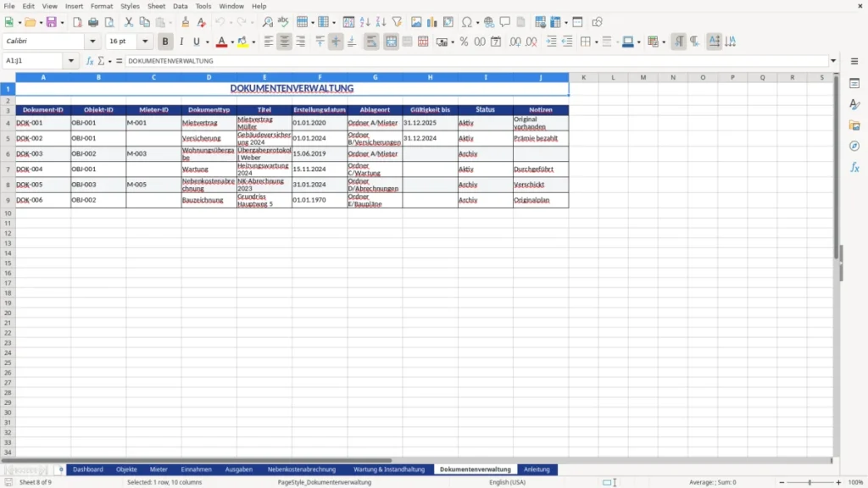The image size is (868, 488).
Task: Click the Zoom out minus button
Action: point(782,482)
